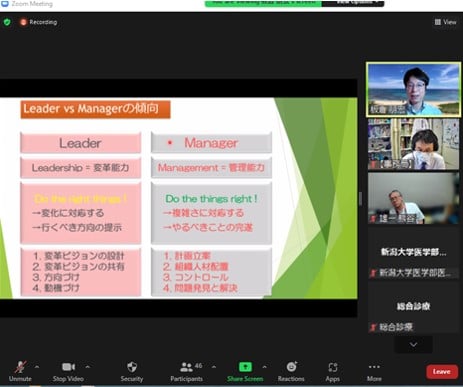Expand the arrow next to Participants

(214, 367)
